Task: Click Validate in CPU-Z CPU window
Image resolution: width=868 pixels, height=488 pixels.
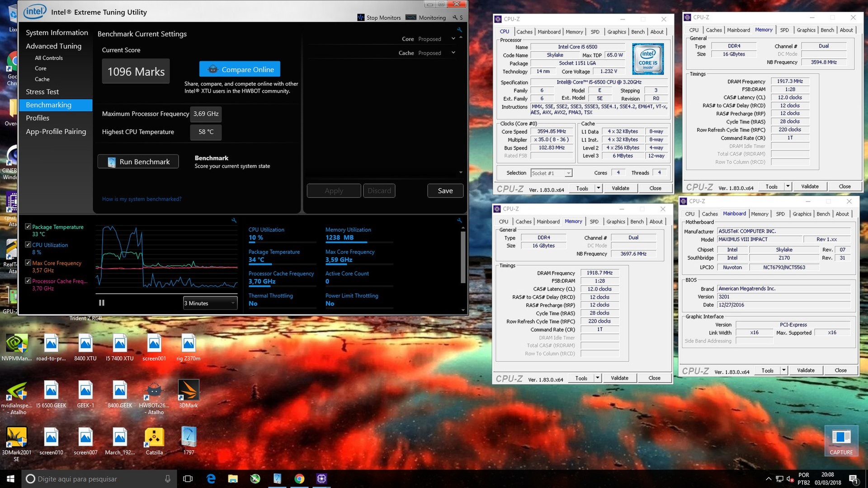Action: click(x=620, y=188)
